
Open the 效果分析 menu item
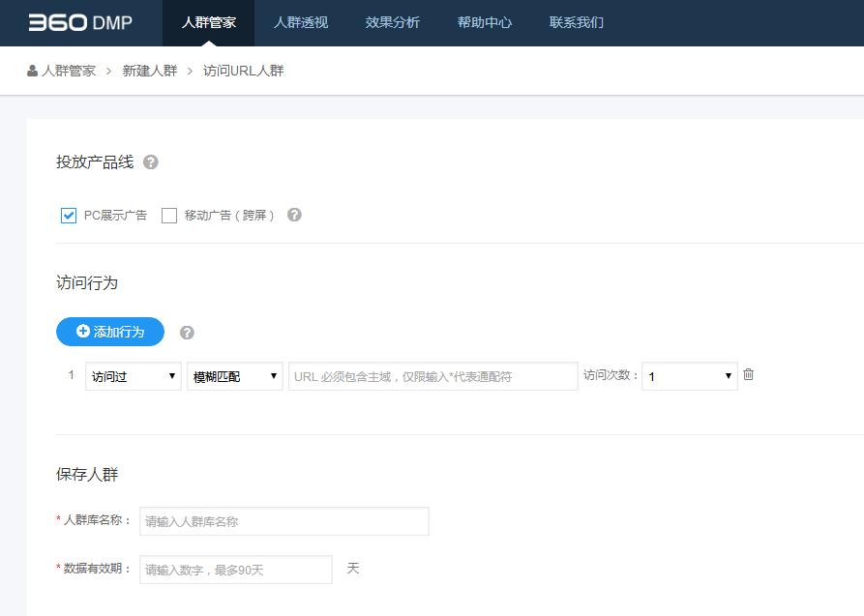point(391,22)
